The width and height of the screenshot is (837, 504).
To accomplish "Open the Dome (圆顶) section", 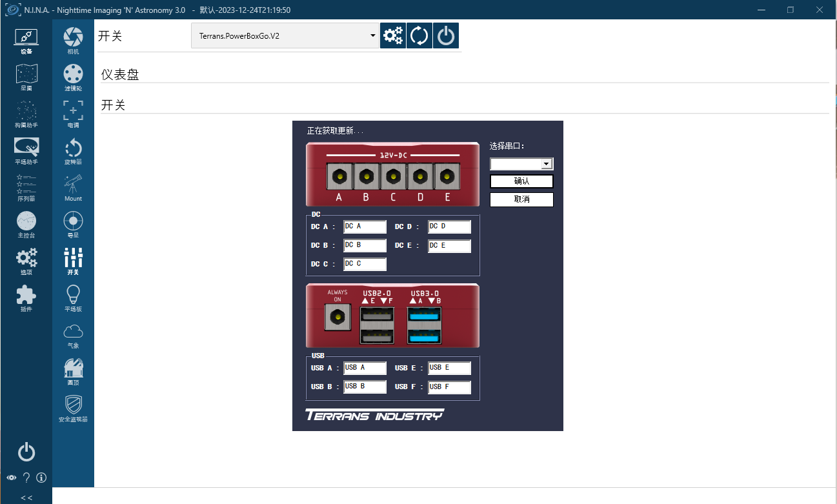I will point(73,371).
